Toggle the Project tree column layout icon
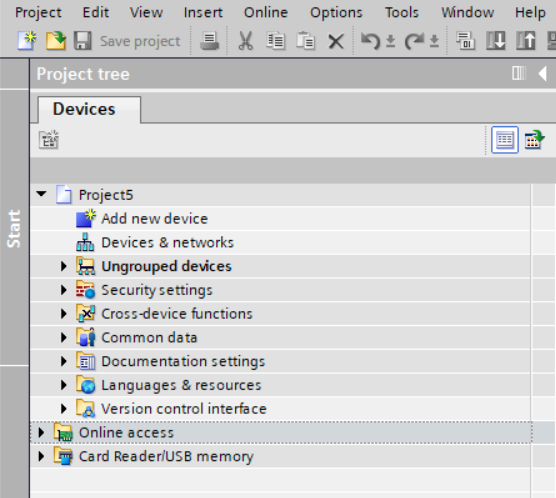This screenshot has width=556, height=498. tap(519, 73)
